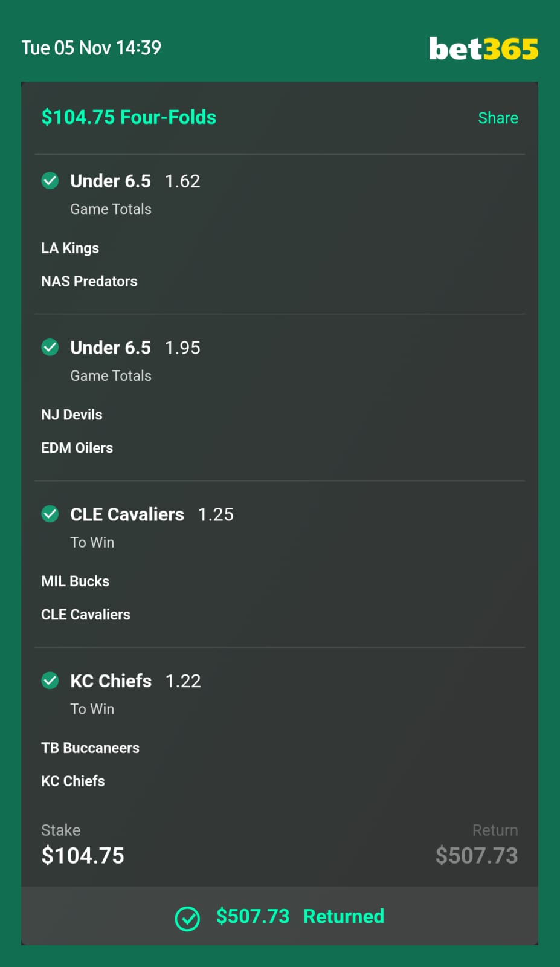
Task: Click the TB Buccaneers team name
Action: pyautogui.click(x=91, y=748)
